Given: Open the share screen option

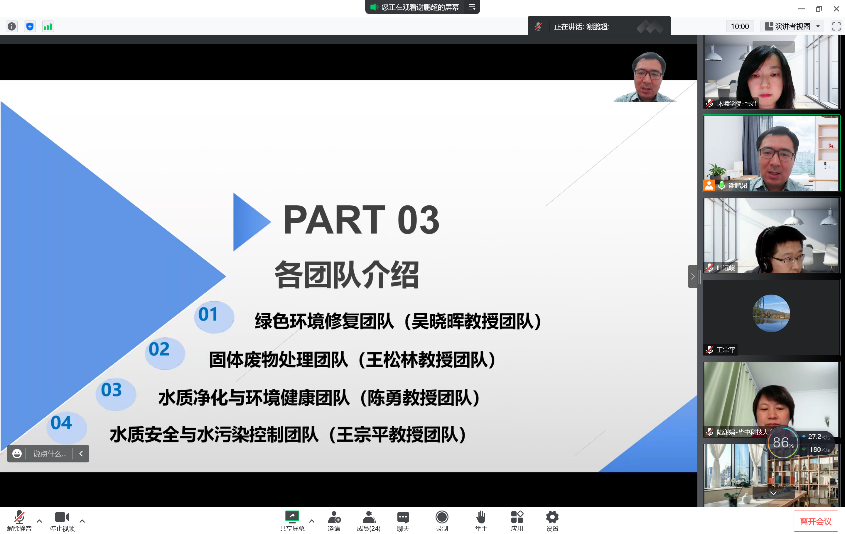Looking at the screenshot, I should [x=292, y=518].
